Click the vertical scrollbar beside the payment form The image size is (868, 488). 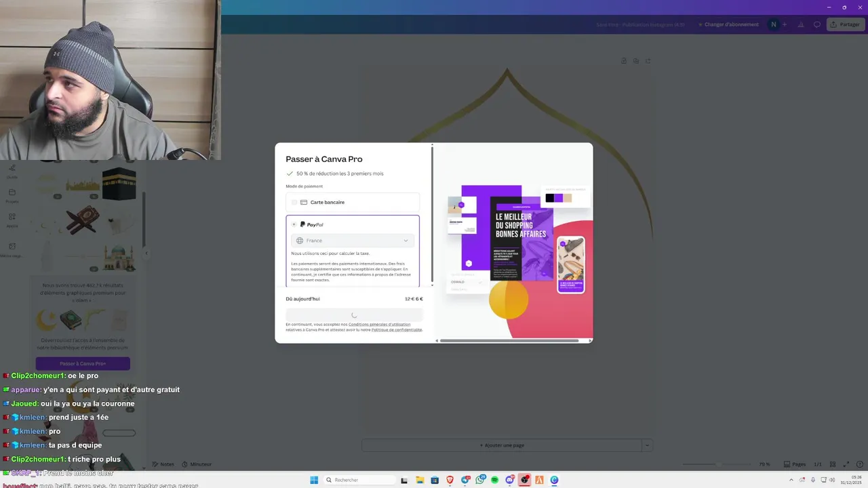tap(432, 215)
